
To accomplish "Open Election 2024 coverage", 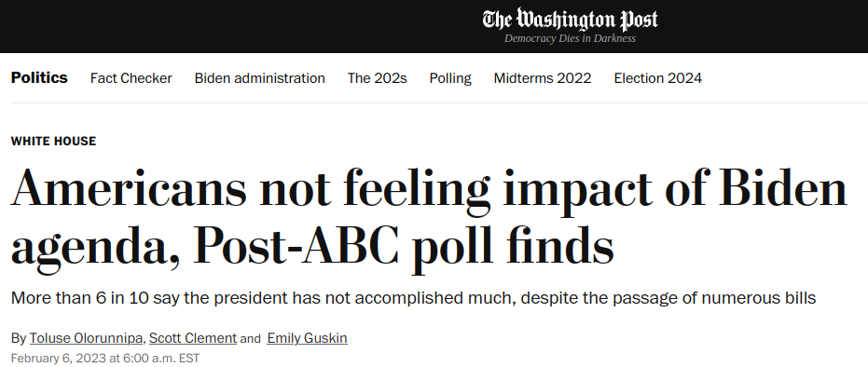I will pos(657,78).
